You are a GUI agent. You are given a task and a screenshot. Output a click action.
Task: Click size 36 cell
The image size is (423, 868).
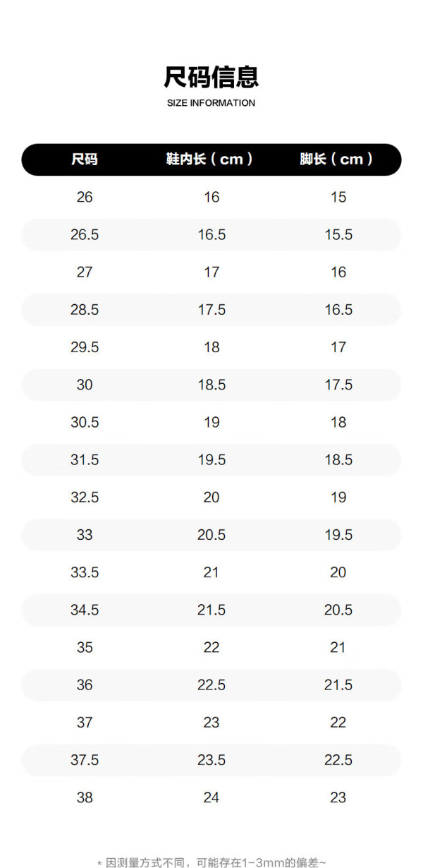point(85,685)
